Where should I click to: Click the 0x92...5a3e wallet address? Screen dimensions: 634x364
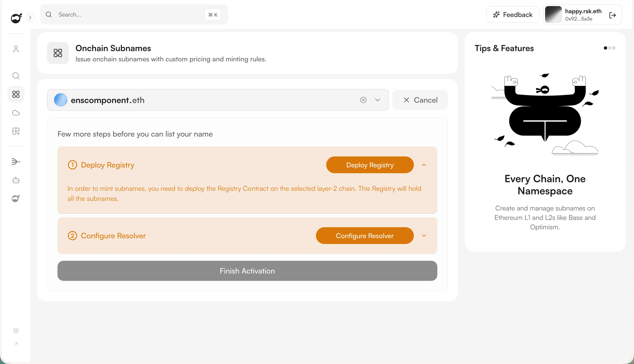579,19
